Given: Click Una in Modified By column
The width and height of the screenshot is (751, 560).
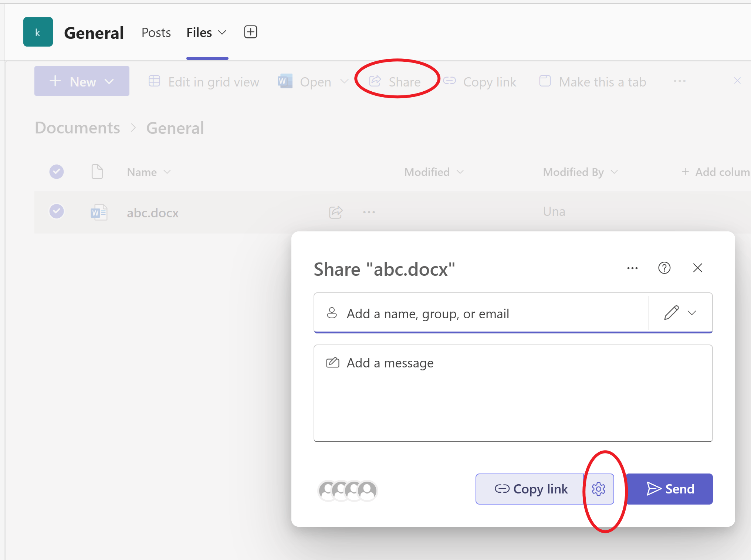Looking at the screenshot, I should 554,211.
